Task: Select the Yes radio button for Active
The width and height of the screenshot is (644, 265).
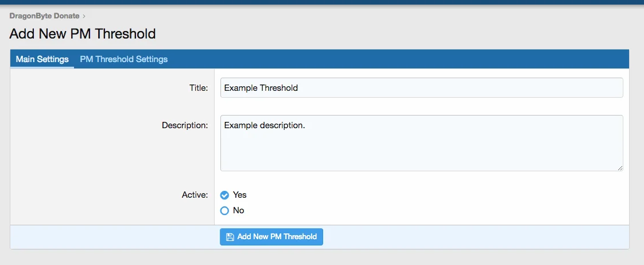Action: (225, 195)
